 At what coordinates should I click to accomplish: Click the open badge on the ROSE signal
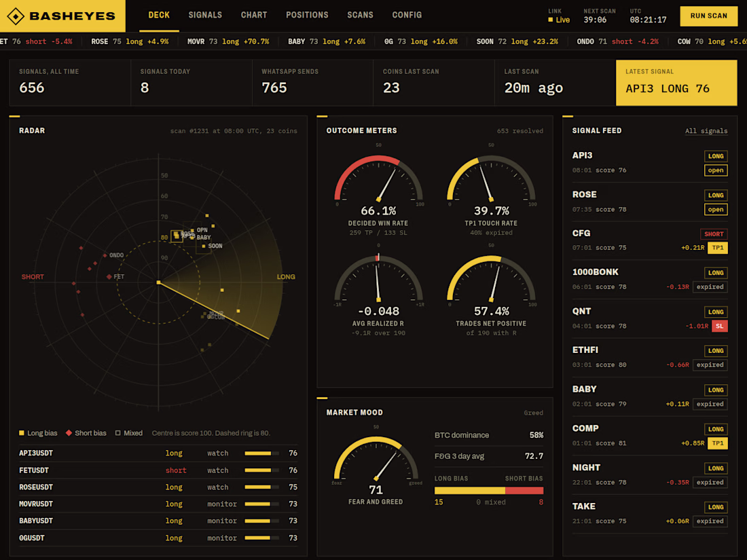pyautogui.click(x=716, y=209)
